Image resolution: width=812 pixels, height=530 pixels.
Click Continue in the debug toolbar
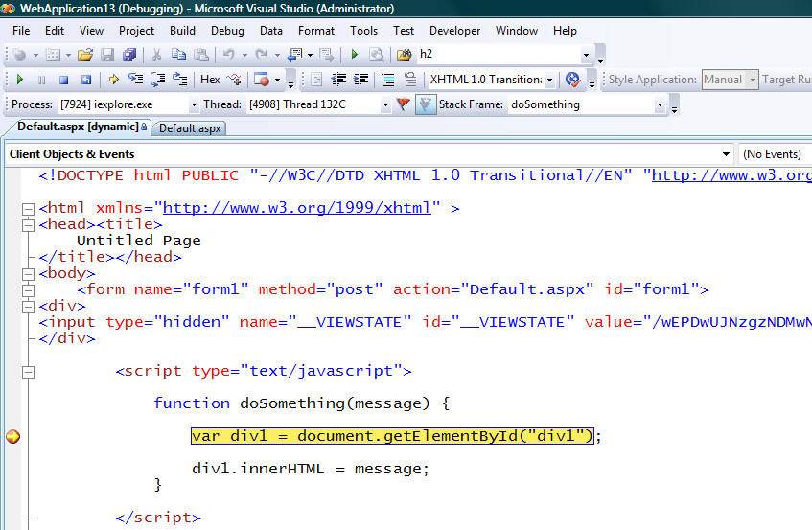click(20, 80)
